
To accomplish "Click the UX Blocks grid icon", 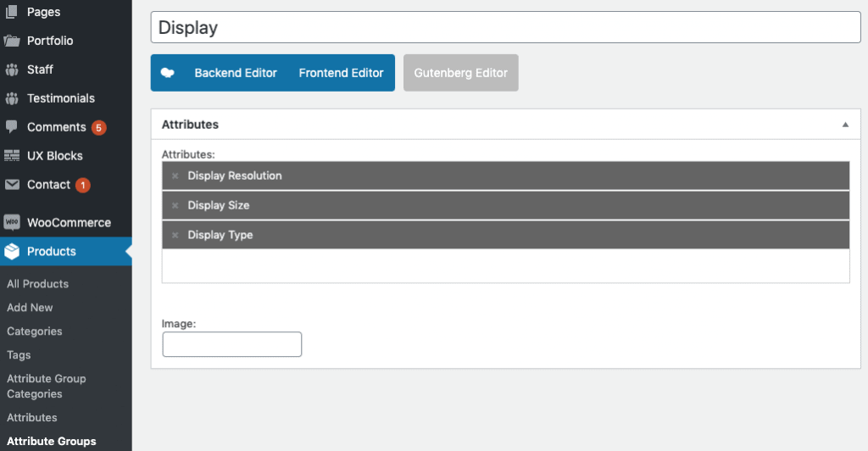I will point(12,156).
